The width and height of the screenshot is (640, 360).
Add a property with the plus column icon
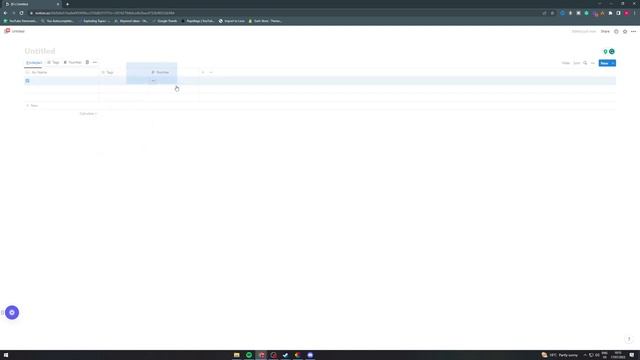click(x=203, y=72)
